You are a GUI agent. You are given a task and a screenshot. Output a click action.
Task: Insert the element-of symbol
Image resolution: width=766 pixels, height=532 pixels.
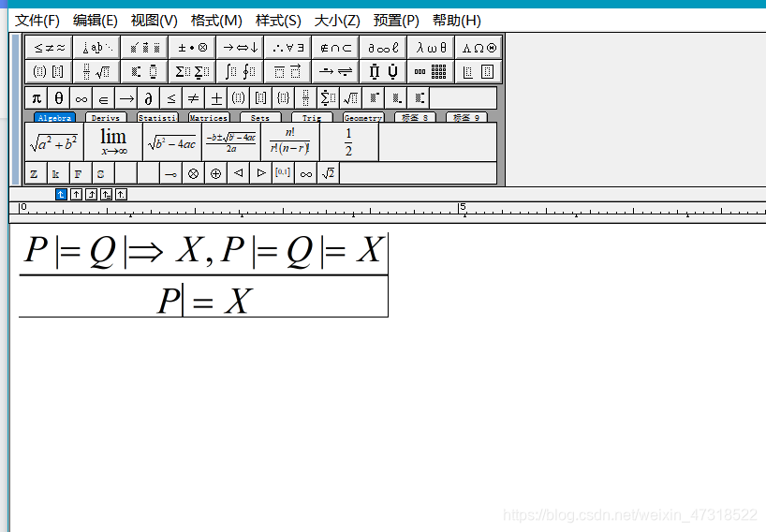point(104,98)
